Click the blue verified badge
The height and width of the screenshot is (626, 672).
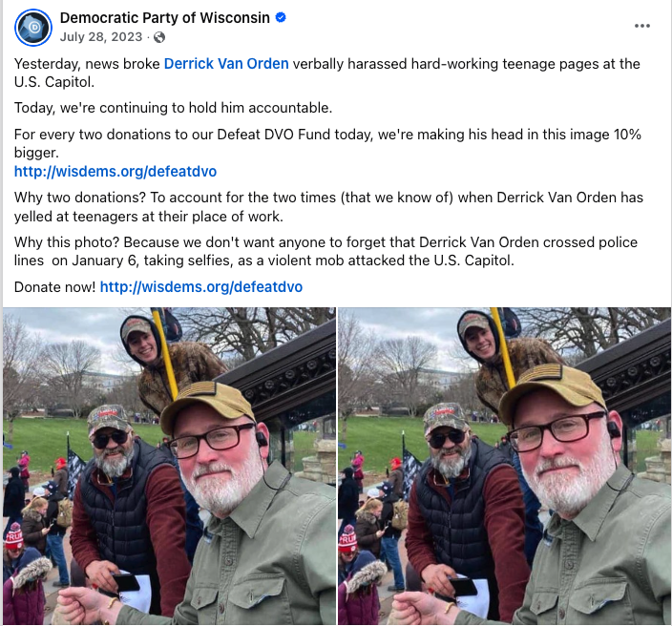pos(281,17)
